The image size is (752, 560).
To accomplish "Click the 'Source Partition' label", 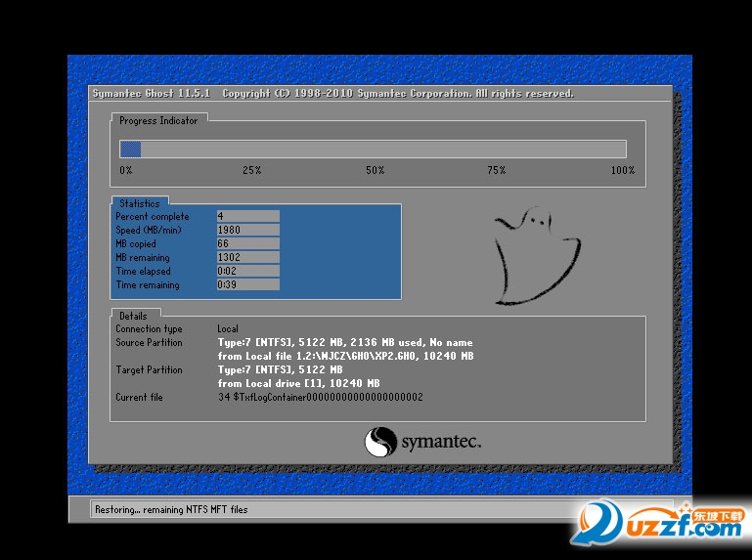I will (149, 342).
